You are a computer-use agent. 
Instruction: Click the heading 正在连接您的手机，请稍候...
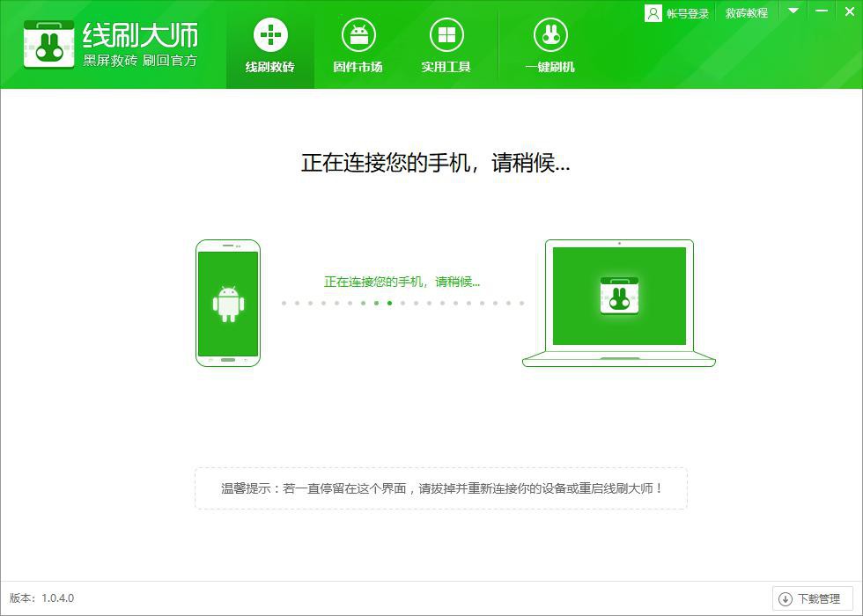click(x=435, y=162)
